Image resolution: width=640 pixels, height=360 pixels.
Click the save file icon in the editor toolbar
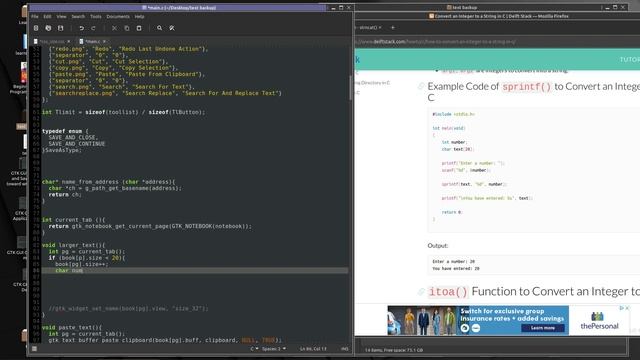tap(60, 28)
